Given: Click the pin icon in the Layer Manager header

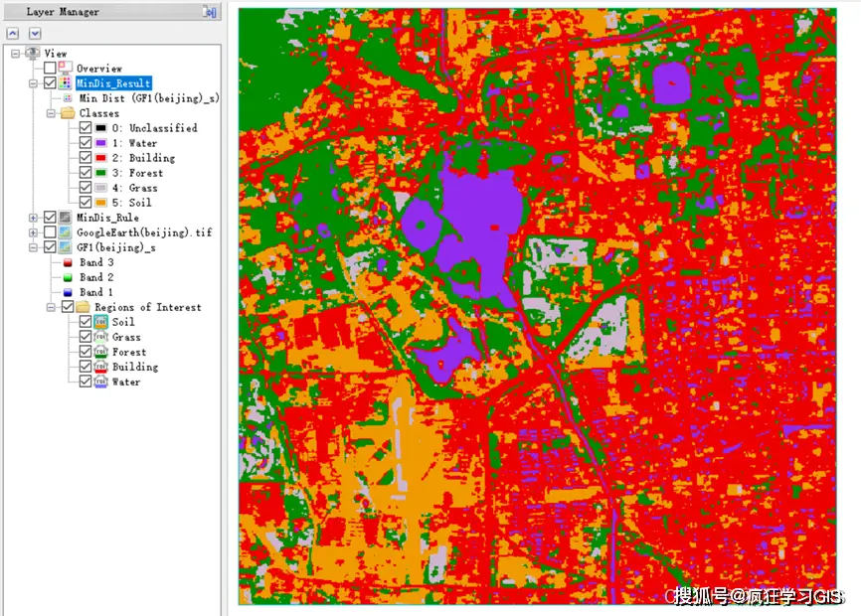Looking at the screenshot, I should coord(209,12).
